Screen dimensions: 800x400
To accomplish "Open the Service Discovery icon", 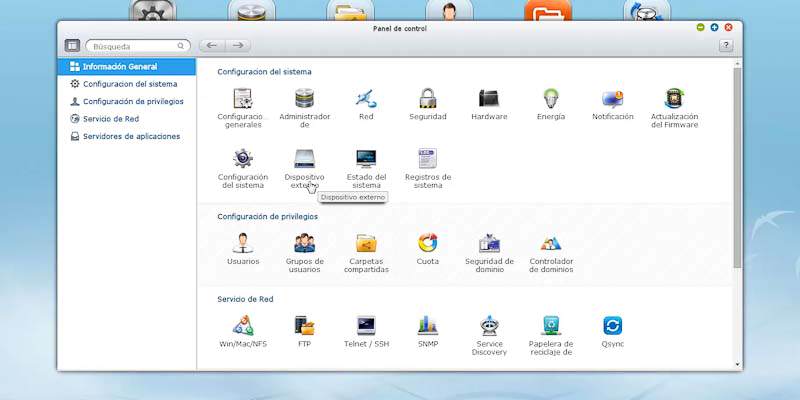I will [489, 326].
